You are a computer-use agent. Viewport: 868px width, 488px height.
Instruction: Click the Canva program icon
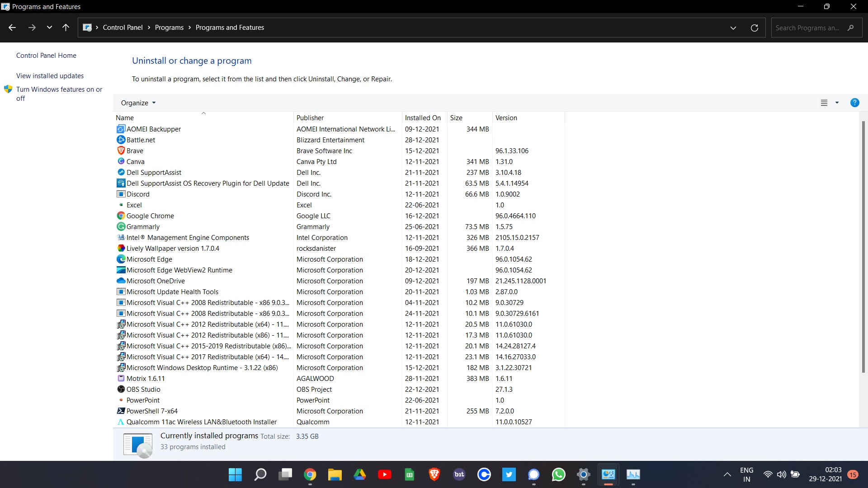coord(121,162)
